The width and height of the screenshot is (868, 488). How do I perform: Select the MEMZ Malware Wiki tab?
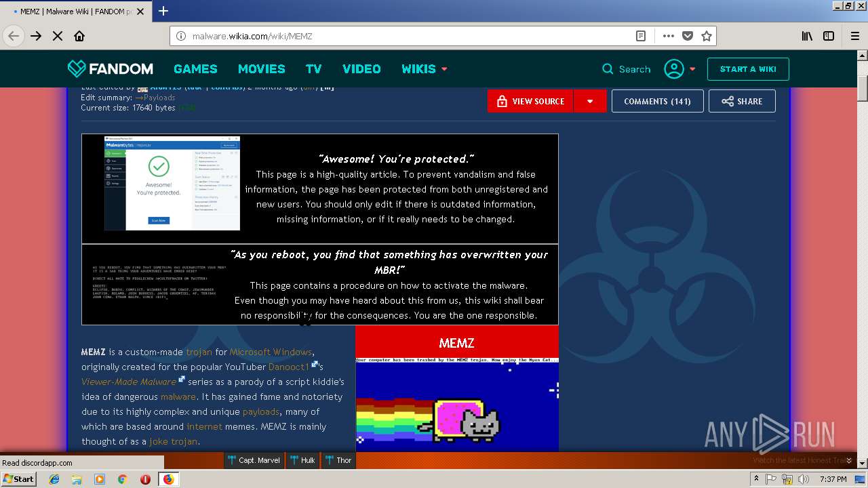[x=75, y=11]
